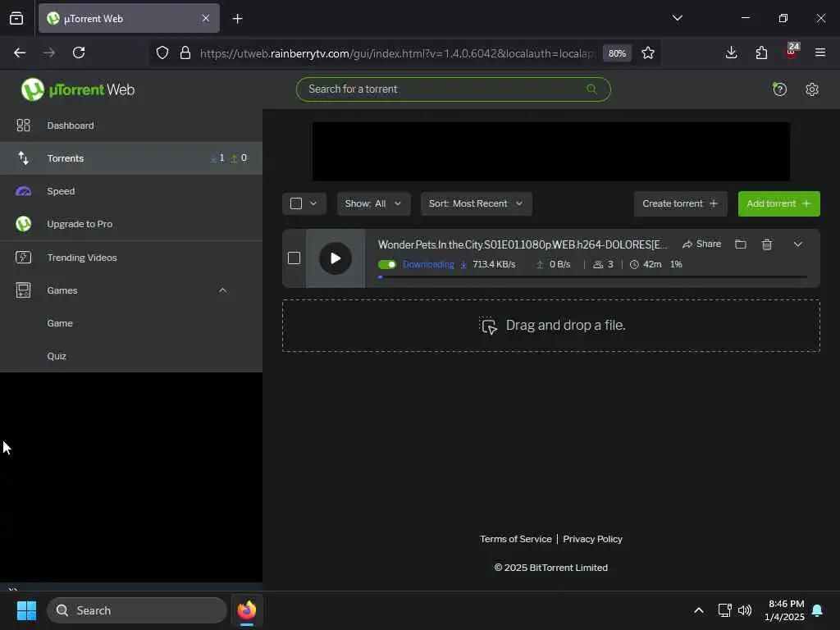Show hidden system tray icons
840x630 pixels.
coord(699,610)
